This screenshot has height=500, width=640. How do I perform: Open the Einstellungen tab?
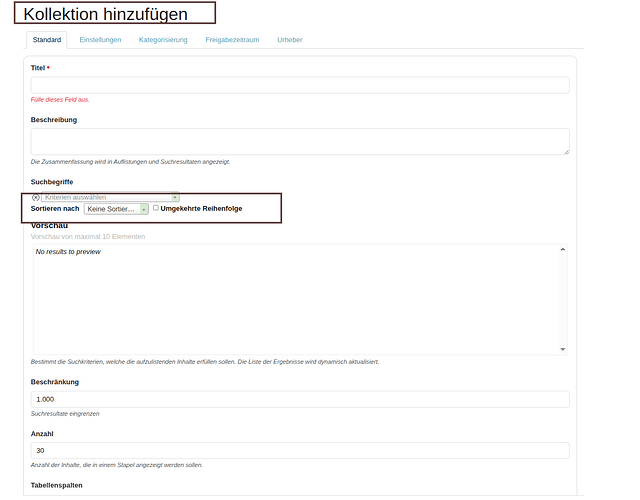tap(100, 40)
